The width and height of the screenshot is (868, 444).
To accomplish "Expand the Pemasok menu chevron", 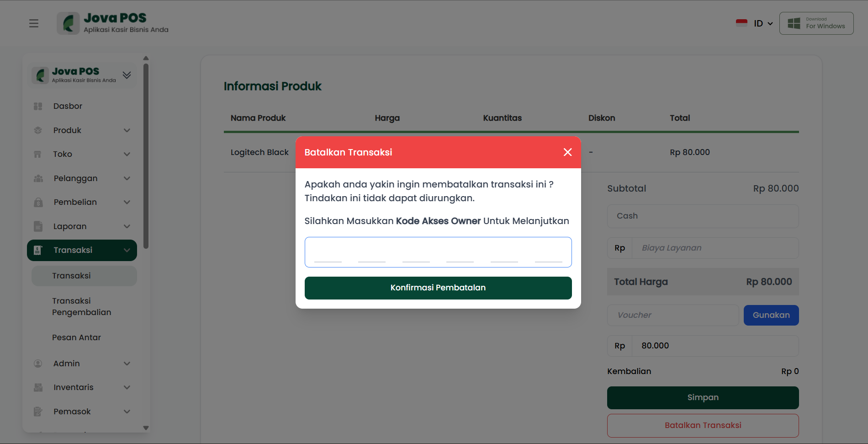I will pos(127,412).
